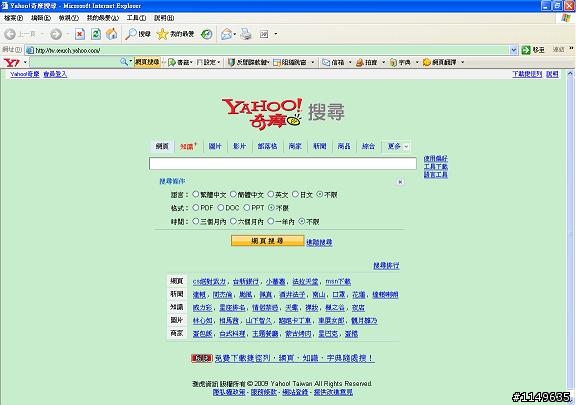The width and height of the screenshot is (576, 405).
Task: Choose DOC format option
Action: click(x=221, y=208)
